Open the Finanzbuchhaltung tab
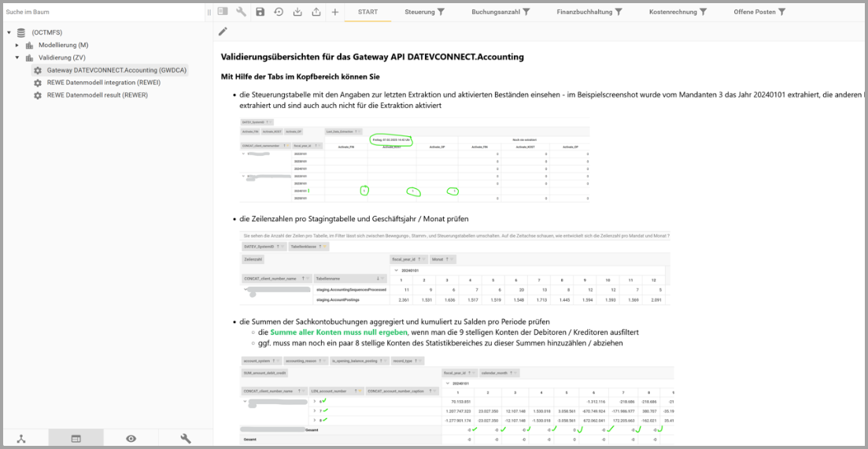 coord(589,12)
